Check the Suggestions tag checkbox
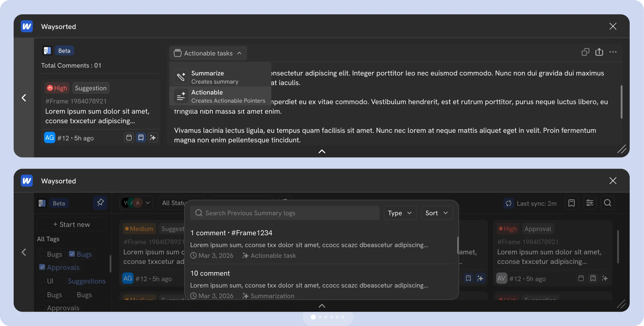Screen dimensions: 644x326 pos(63,281)
